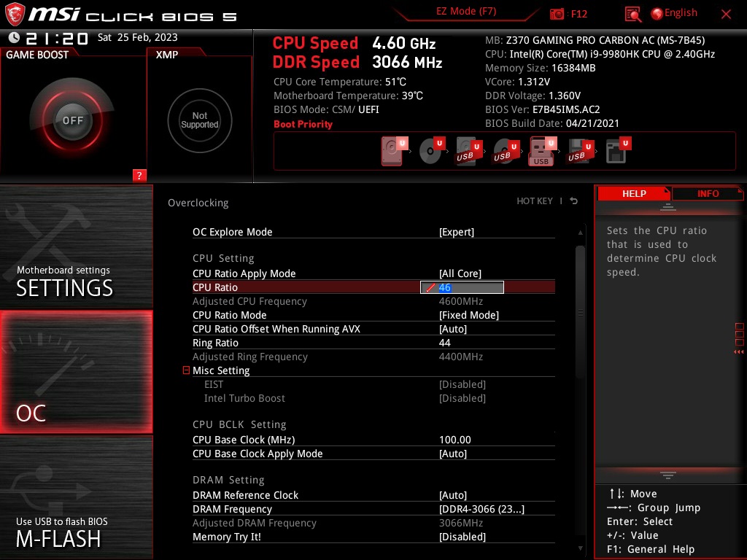Click the settings list vertical scrollbar
Viewport: 747px width, 560px height.
click(580, 312)
